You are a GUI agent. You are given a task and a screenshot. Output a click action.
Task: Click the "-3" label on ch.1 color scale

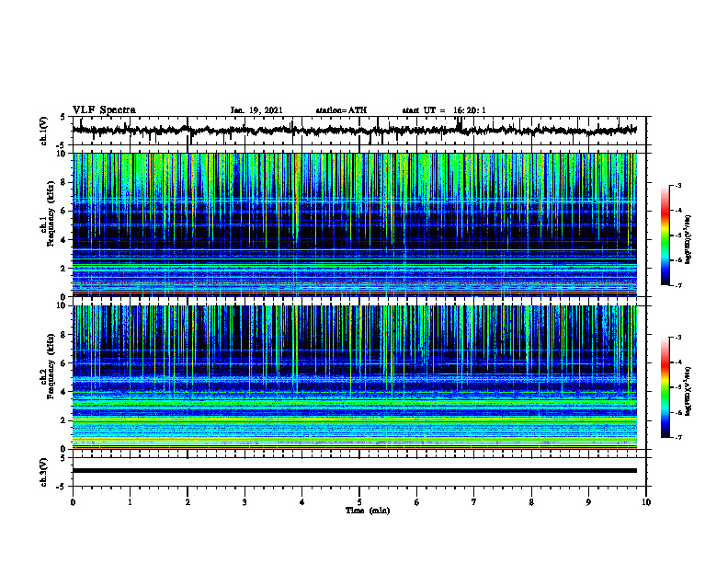pyautogui.click(x=677, y=185)
